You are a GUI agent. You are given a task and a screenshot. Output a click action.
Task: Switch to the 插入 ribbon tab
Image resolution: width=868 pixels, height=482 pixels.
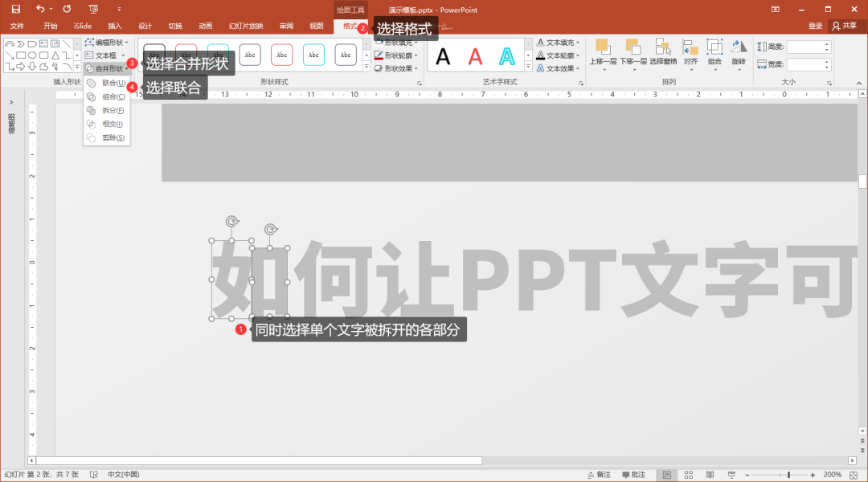(x=115, y=26)
